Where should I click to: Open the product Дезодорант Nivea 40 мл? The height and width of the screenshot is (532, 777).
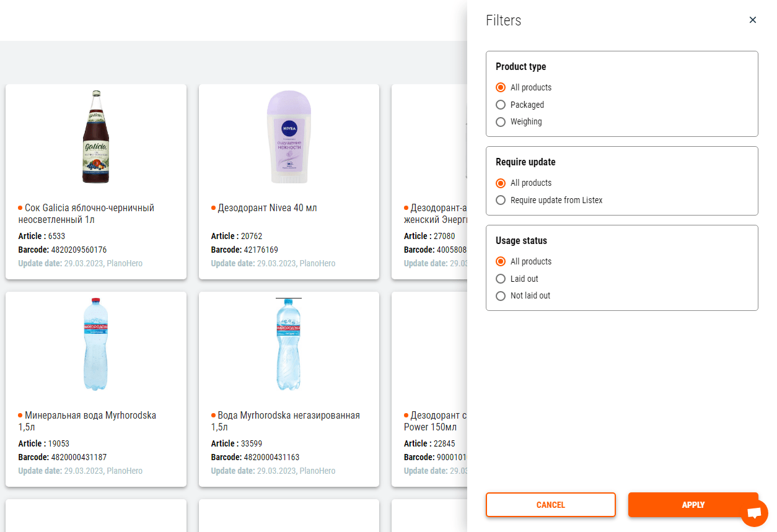268,207
